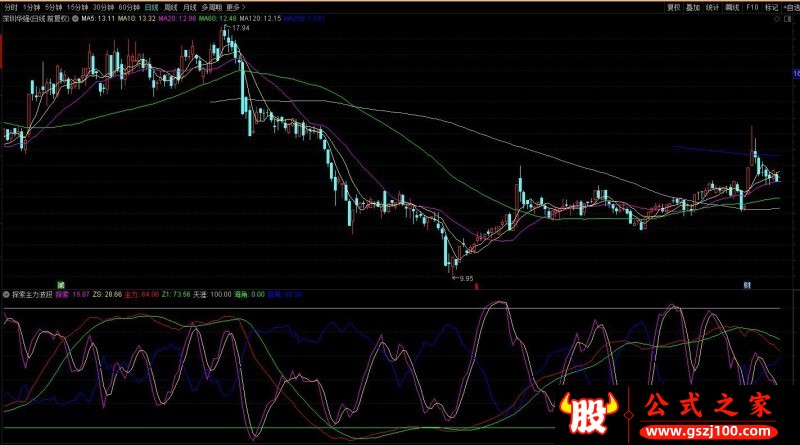Click the 复权 price adjustment button
The image size is (800, 445).
(674, 7)
